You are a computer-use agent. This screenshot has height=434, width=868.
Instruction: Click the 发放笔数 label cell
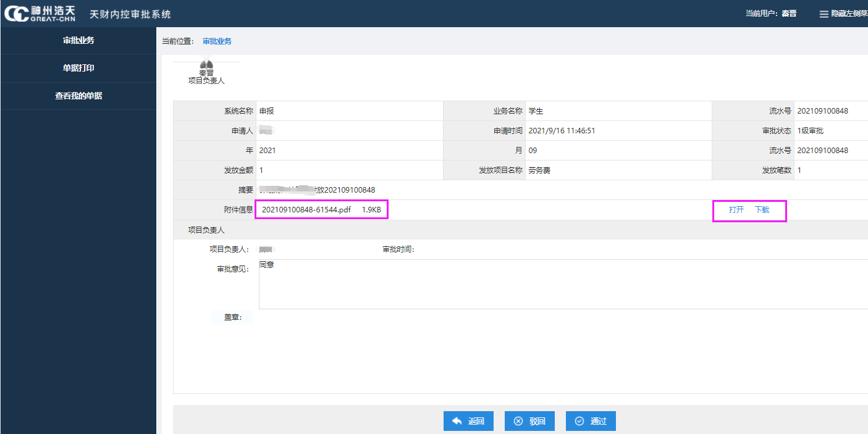pos(753,170)
